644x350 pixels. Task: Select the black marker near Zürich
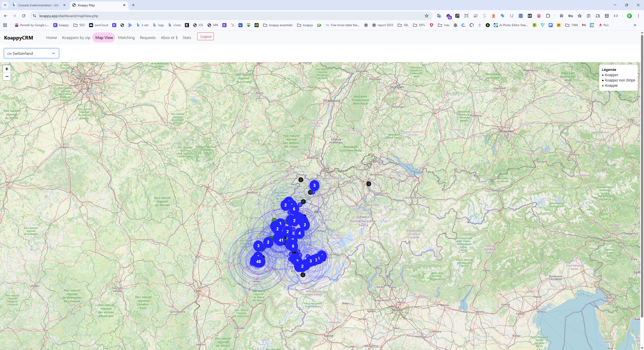(x=369, y=184)
